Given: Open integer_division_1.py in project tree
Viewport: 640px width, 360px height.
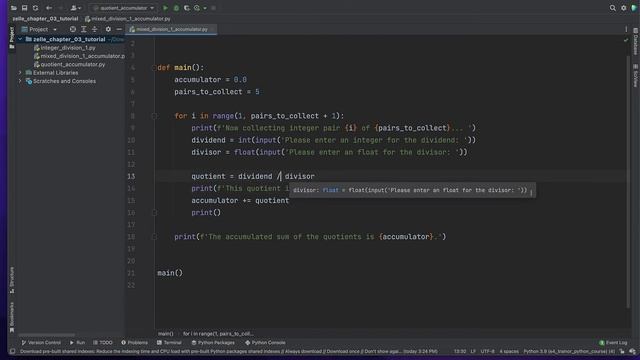Looking at the screenshot, I should pyautogui.click(x=64, y=48).
